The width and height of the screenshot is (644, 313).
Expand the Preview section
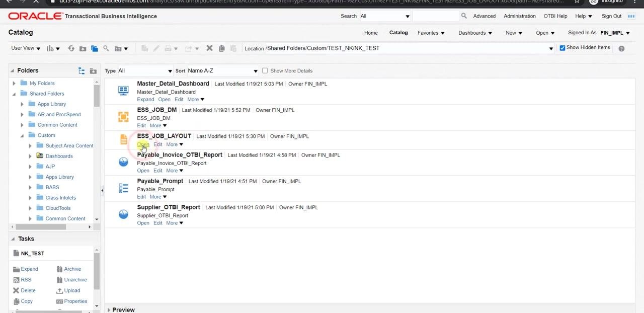(109, 310)
